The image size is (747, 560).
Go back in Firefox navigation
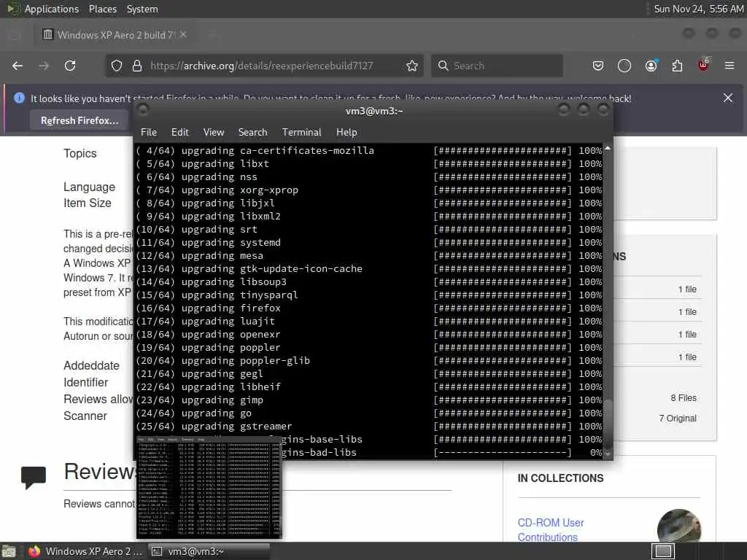click(18, 66)
